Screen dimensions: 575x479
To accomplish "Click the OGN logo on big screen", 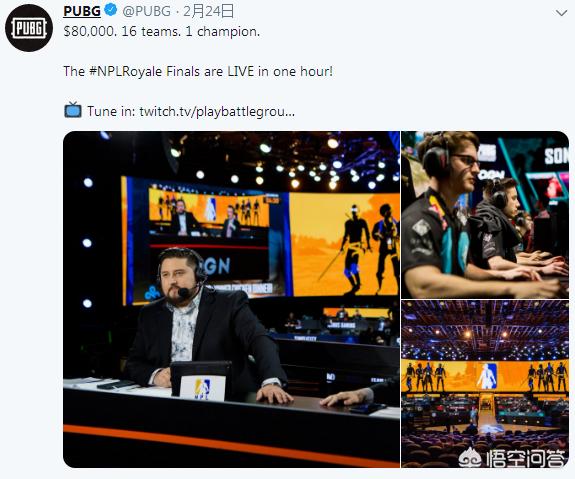I will pyautogui.click(x=217, y=266).
